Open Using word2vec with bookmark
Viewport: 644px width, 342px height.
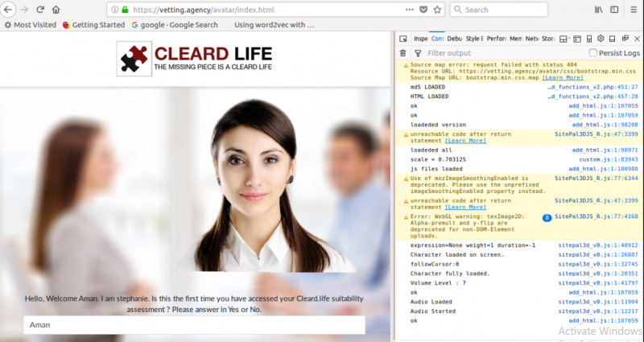coord(274,25)
